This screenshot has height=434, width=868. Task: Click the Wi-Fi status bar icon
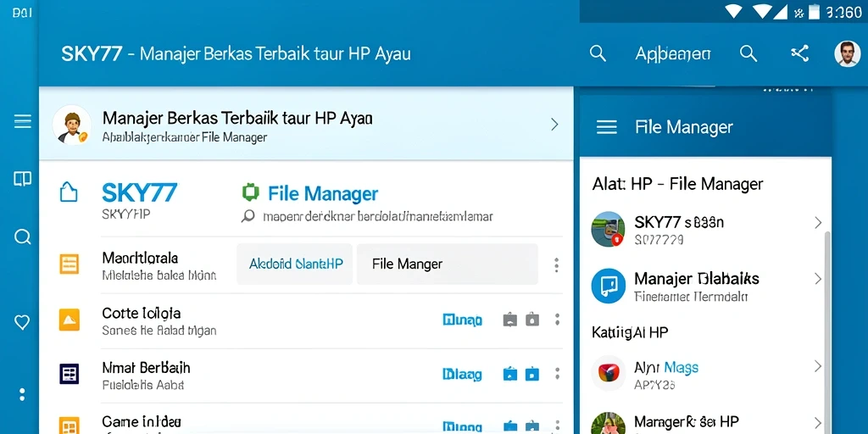tap(733, 11)
